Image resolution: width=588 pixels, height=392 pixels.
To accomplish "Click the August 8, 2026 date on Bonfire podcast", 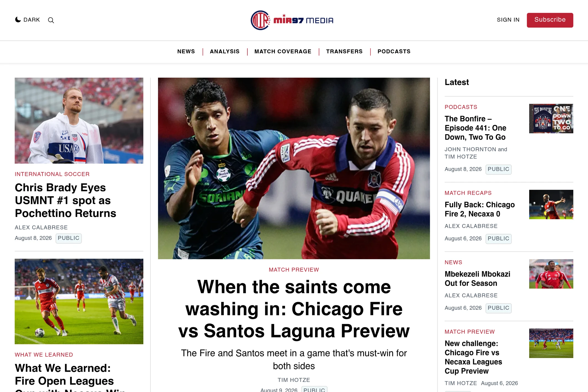I will click(x=463, y=169).
